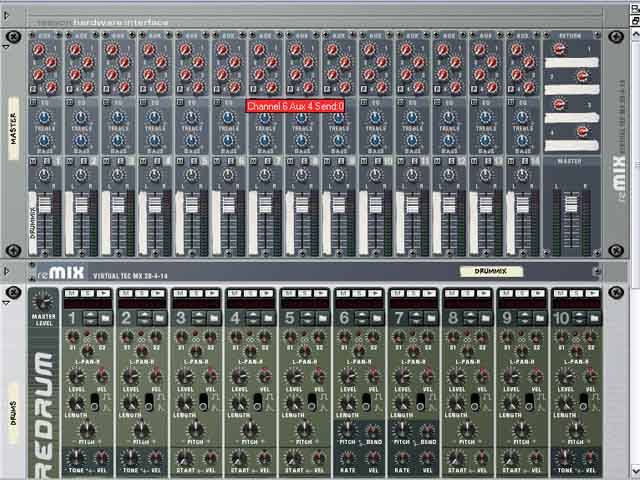
Task: Flip the decay/gate switch on Redrum channel 4
Action: (258, 402)
